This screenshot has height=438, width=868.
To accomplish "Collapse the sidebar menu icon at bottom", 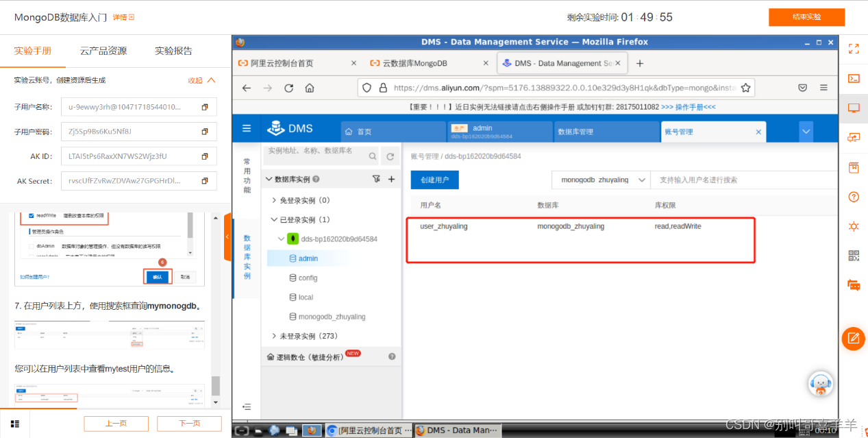I will click(x=247, y=406).
